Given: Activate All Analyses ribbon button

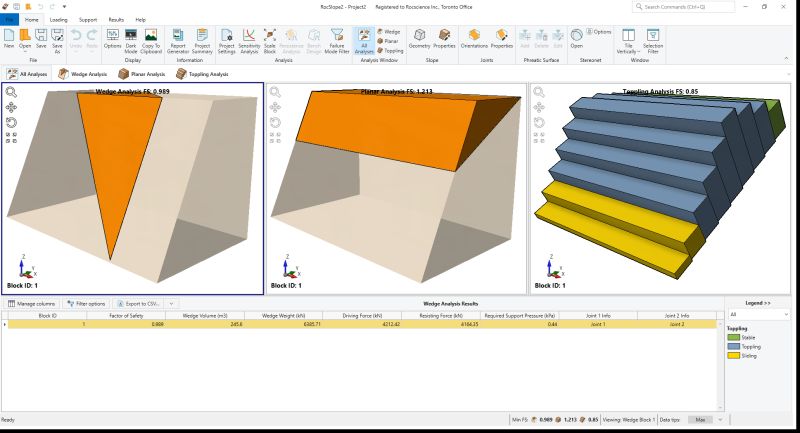Looking at the screenshot, I should pyautogui.click(x=364, y=41).
